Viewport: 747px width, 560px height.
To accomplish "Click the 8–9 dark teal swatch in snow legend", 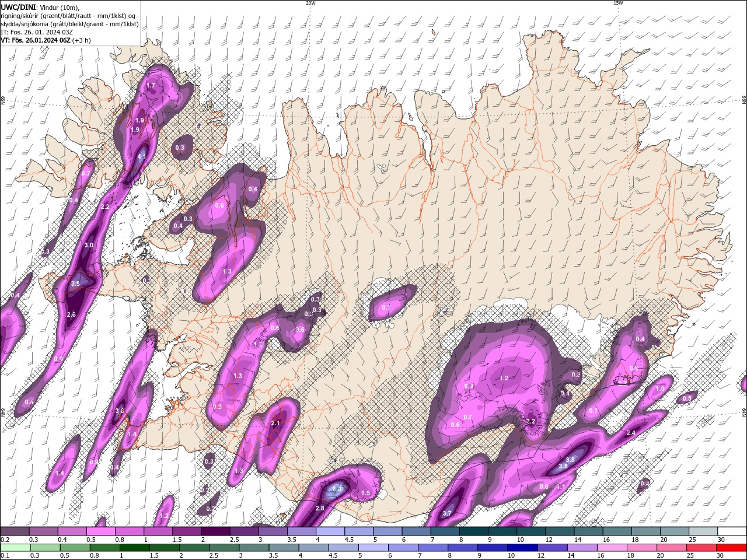I will pyautogui.click(x=474, y=531).
